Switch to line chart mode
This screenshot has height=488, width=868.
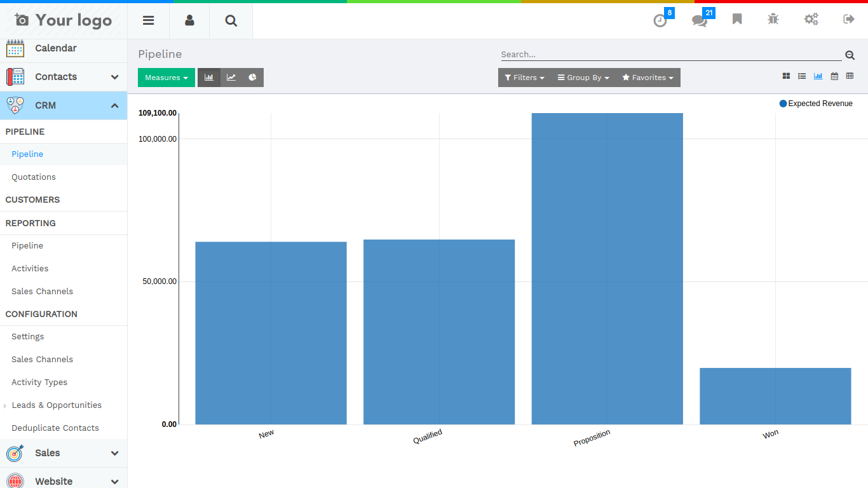click(x=231, y=78)
